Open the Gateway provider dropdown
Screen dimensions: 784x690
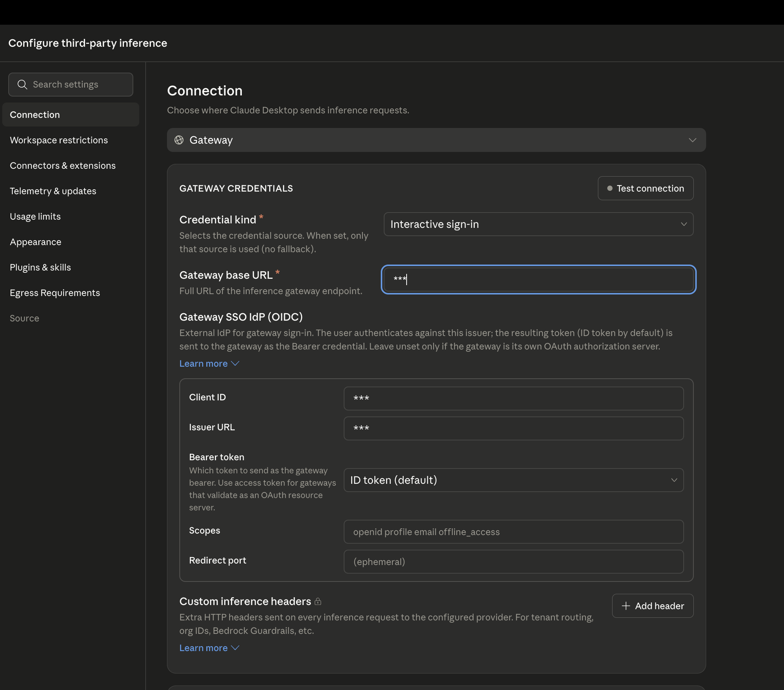(436, 140)
